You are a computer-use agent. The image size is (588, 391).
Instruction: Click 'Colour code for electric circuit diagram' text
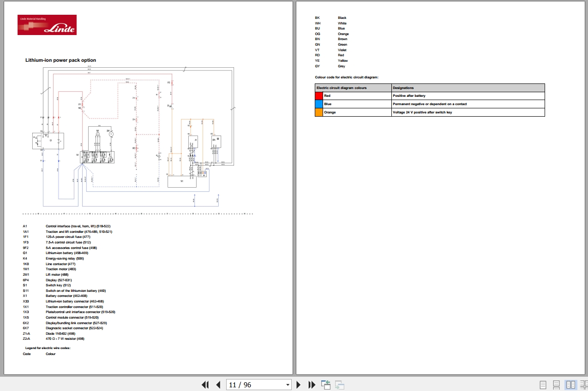tap(347, 77)
